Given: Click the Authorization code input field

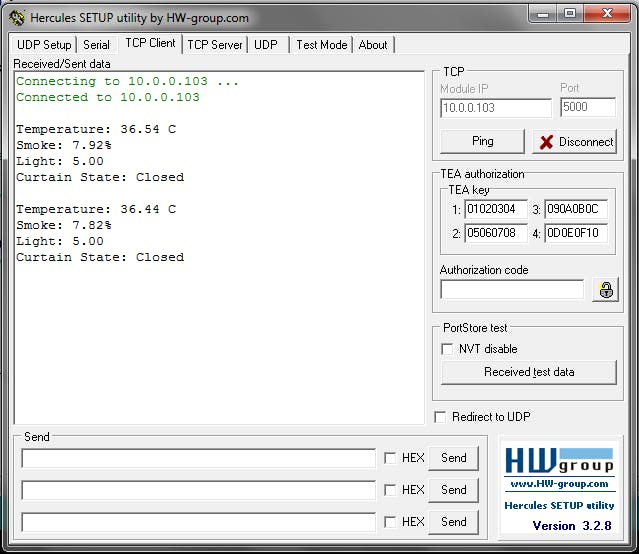Looking at the screenshot, I should pos(512,289).
